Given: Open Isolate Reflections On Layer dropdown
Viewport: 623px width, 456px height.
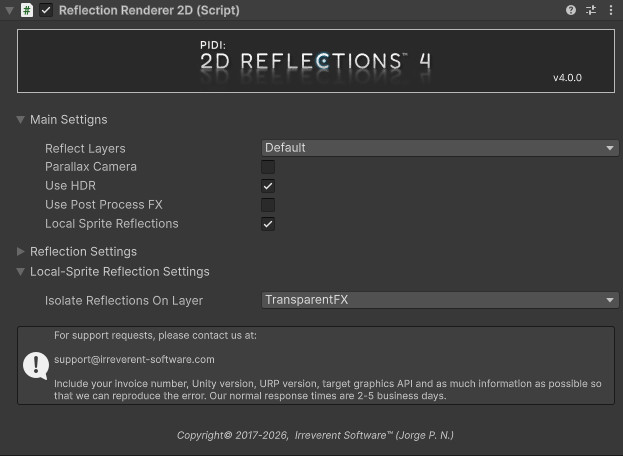Looking at the screenshot, I should [440, 300].
